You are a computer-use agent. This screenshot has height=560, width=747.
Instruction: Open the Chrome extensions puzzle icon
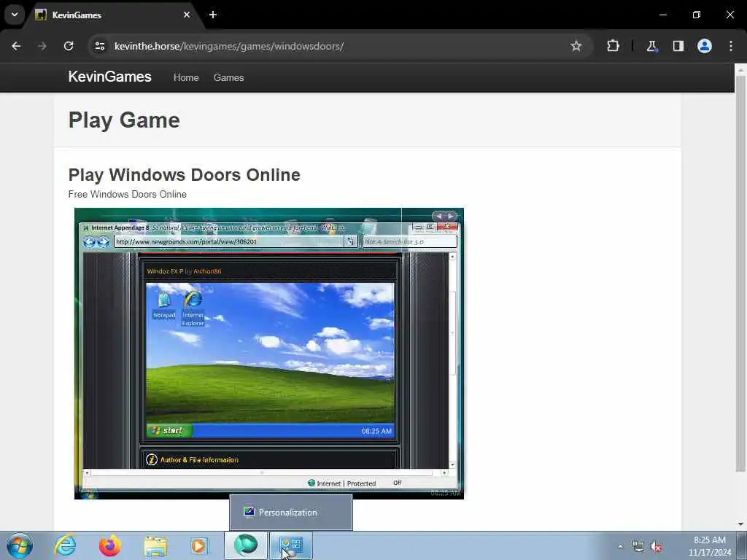[613, 46]
